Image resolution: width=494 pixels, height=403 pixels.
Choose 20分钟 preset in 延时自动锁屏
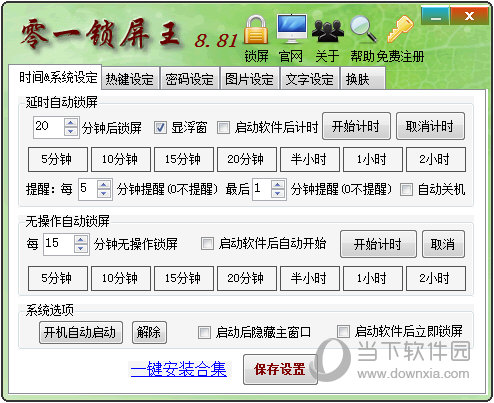click(247, 159)
